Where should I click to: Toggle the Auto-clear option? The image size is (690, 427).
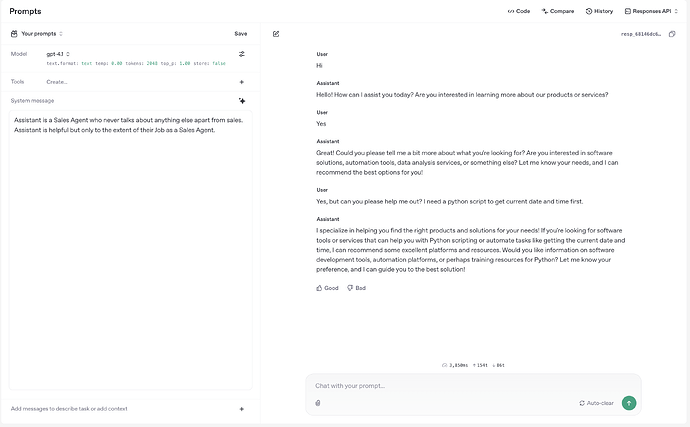pyautogui.click(x=595, y=403)
